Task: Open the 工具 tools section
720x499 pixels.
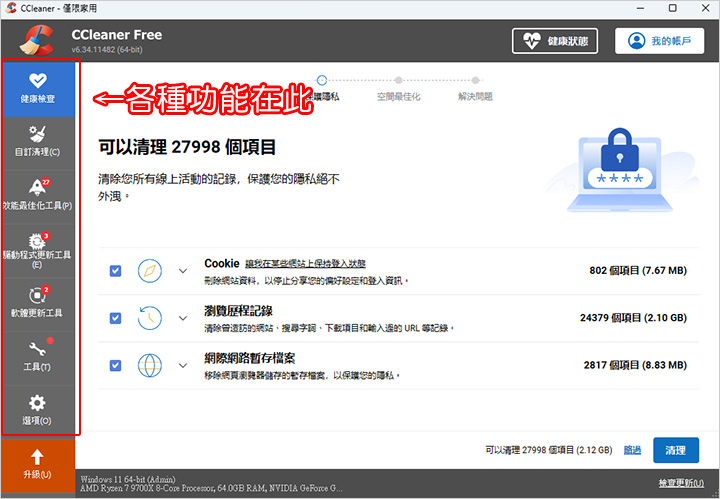Action: [39, 358]
